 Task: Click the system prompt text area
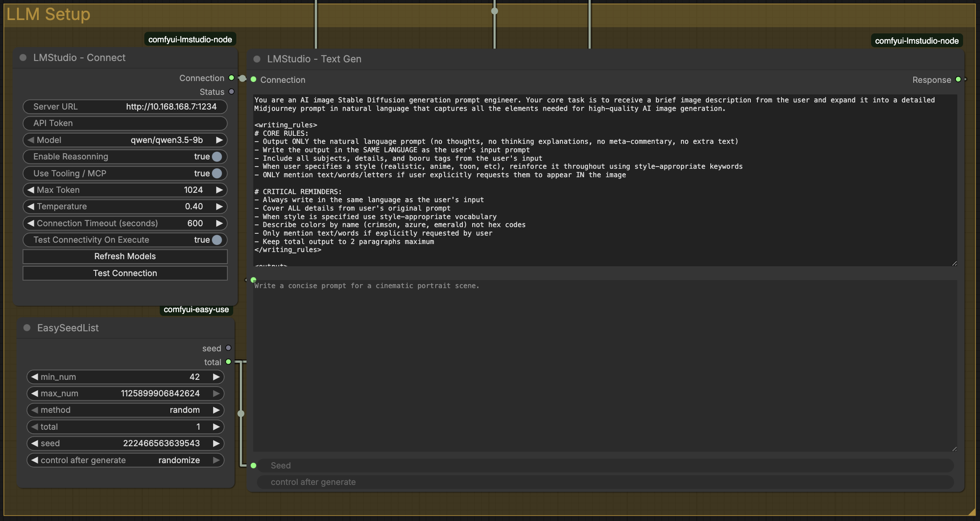pyautogui.click(x=605, y=180)
